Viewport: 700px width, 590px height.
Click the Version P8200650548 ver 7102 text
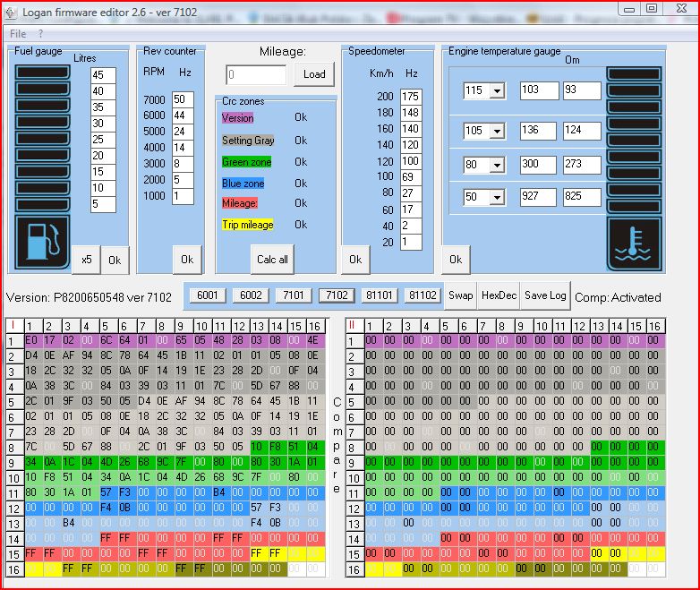click(x=89, y=297)
